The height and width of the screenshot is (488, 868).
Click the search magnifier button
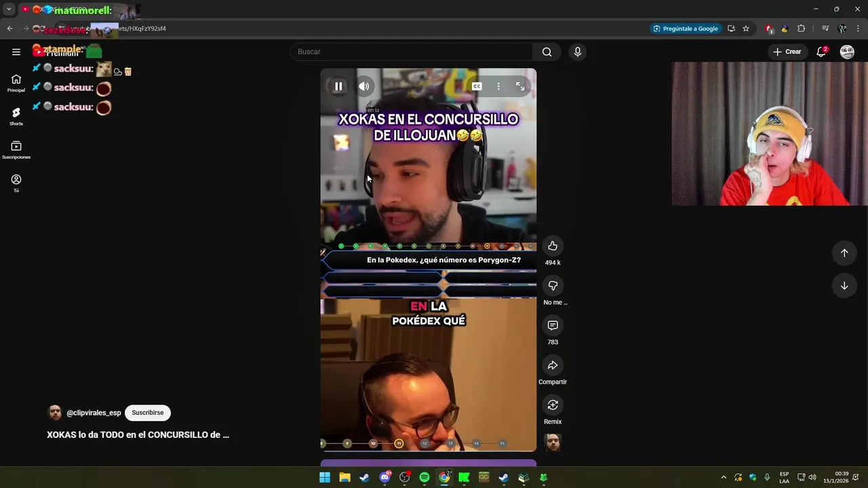click(547, 52)
